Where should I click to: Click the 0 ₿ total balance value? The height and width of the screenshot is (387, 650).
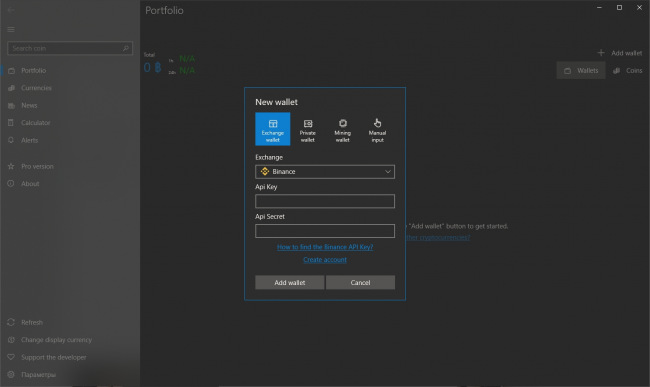(153, 68)
